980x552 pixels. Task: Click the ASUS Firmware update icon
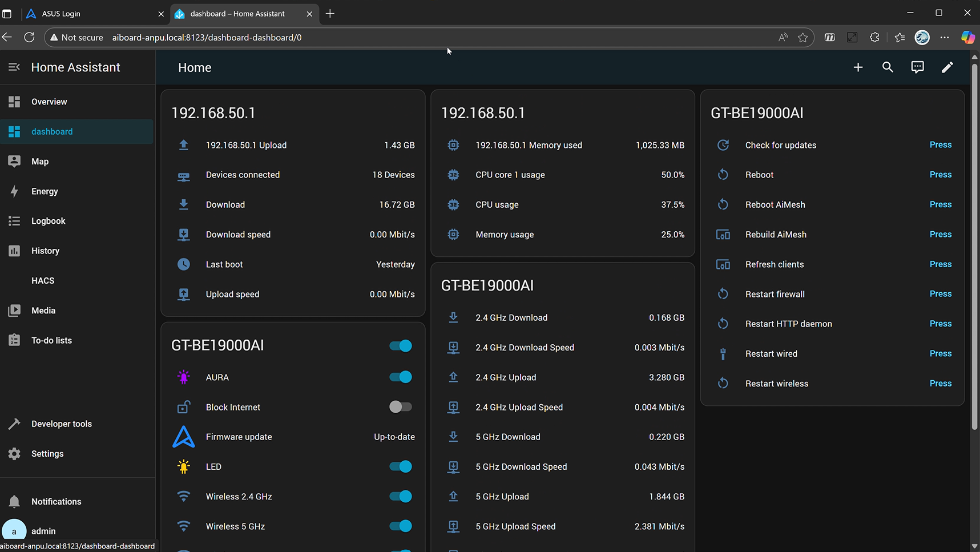[x=183, y=437]
